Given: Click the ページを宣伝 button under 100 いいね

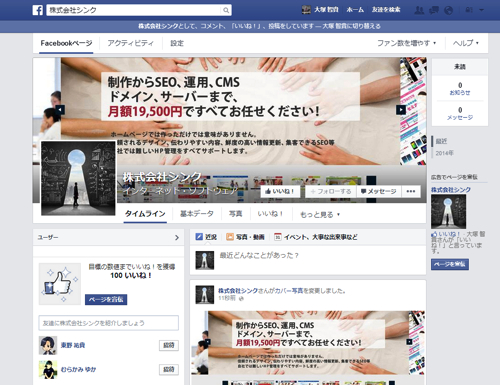Looking at the screenshot, I should (106, 300).
